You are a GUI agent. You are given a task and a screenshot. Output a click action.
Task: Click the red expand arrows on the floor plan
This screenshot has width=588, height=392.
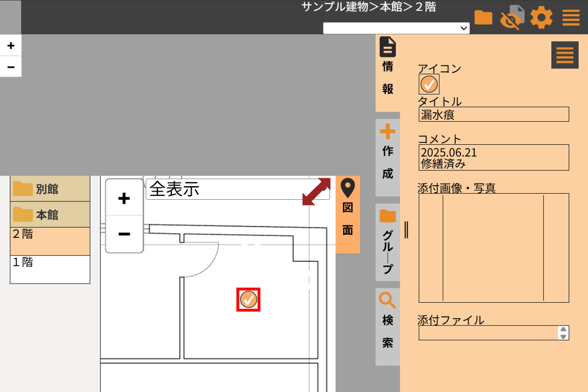(x=316, y=191)
